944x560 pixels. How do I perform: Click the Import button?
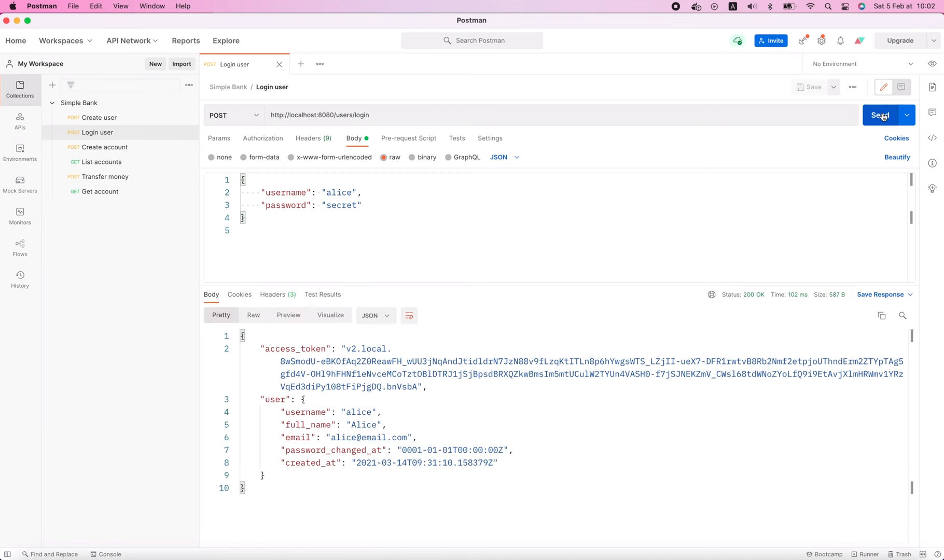tap(182, 64)
